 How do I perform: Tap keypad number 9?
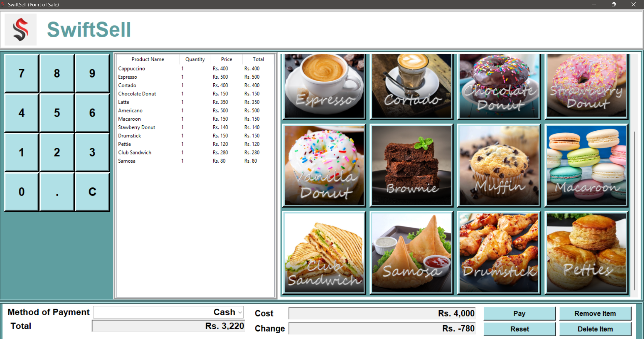[x=92, y=73]
